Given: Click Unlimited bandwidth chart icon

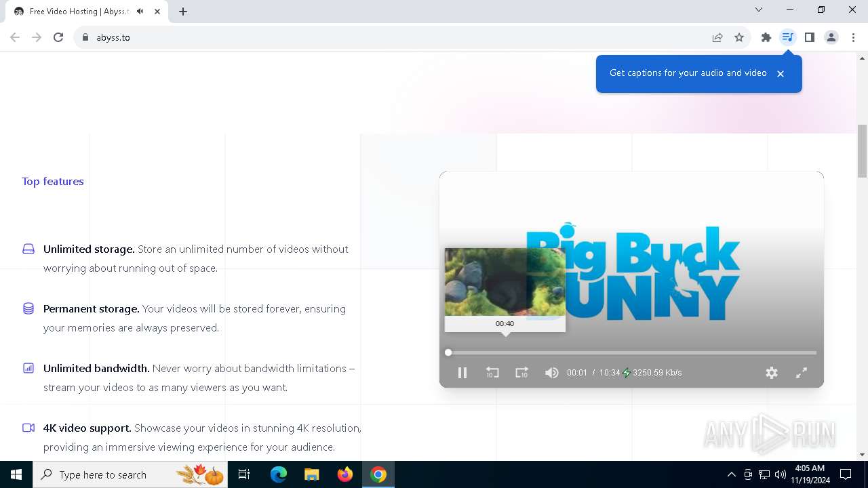Looking at the screenshot, I should 28,368.
